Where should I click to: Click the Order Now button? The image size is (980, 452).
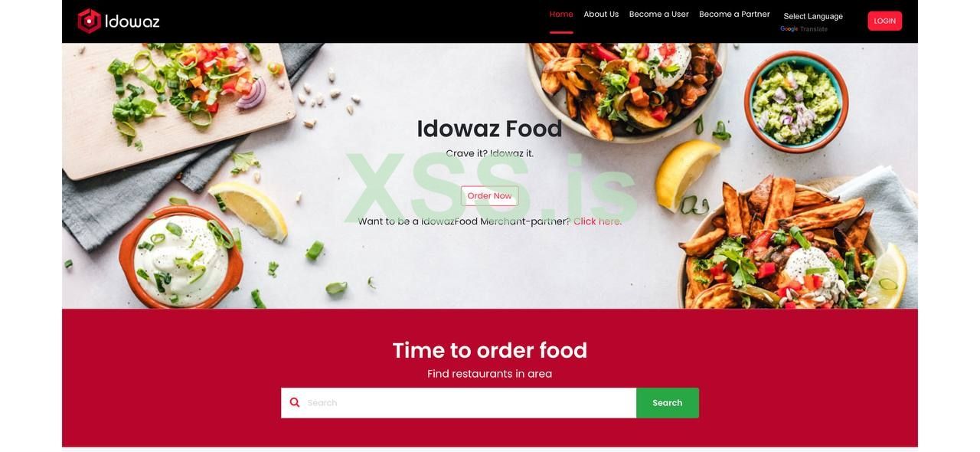tap(490, 196)
